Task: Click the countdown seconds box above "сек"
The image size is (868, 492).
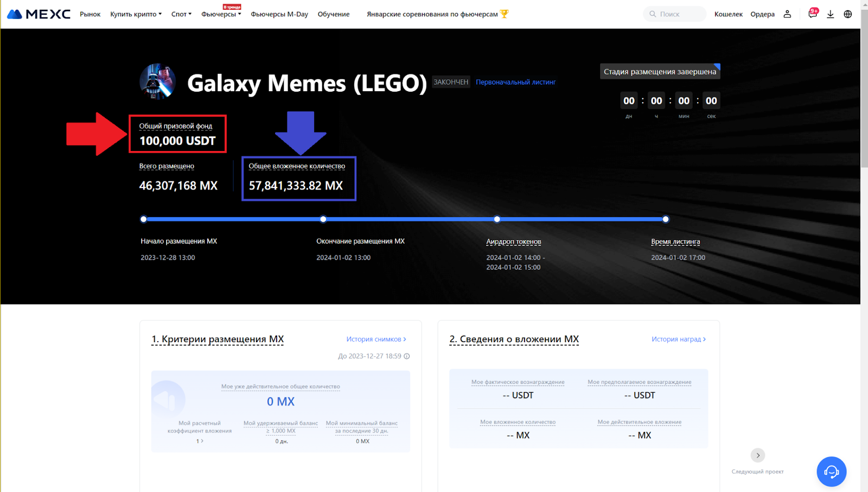Action: point(711,100)
